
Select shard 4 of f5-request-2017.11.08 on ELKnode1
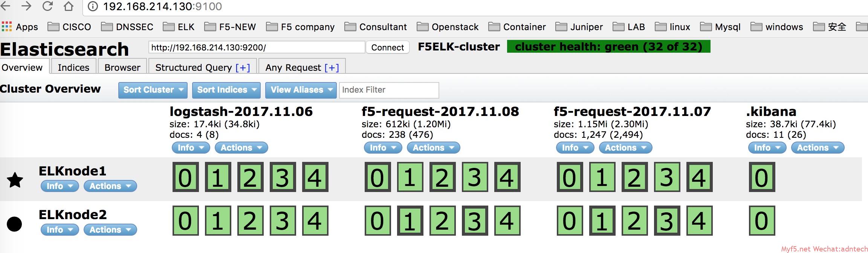click(x=507, y=177)
